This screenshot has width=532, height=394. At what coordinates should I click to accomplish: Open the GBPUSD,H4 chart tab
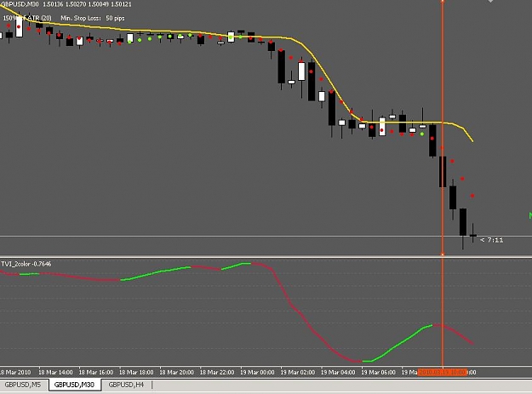pos(126,385)
